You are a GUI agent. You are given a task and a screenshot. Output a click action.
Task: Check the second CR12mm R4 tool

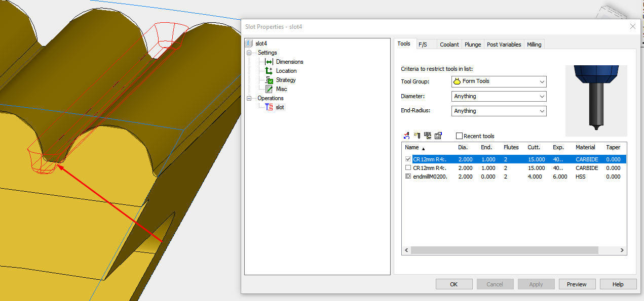[x=408, y=167]
